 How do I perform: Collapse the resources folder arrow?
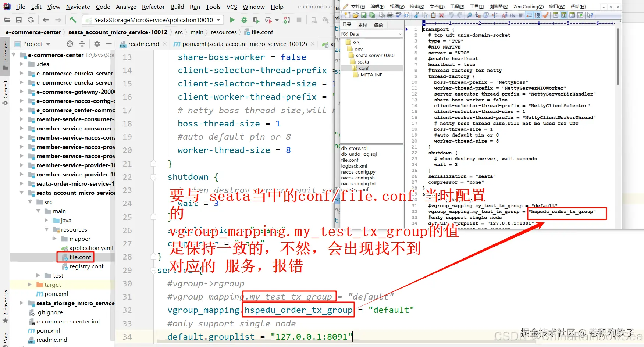click(x=47, y=229)
